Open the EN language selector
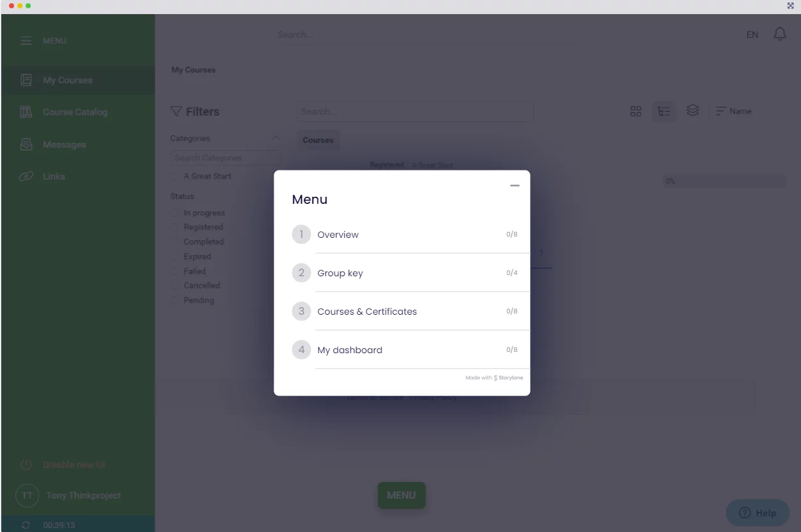This screenshot has height=532, width=801. 752,35
